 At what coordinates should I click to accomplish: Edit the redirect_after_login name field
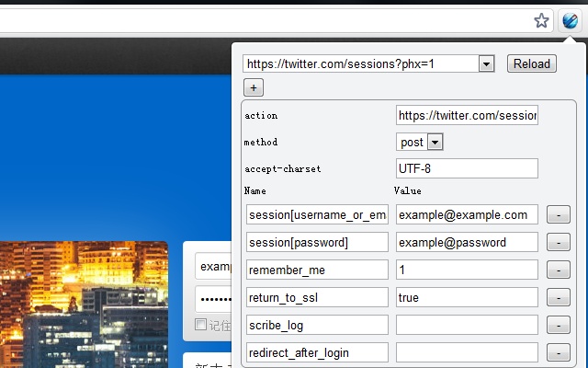point(317,352)
